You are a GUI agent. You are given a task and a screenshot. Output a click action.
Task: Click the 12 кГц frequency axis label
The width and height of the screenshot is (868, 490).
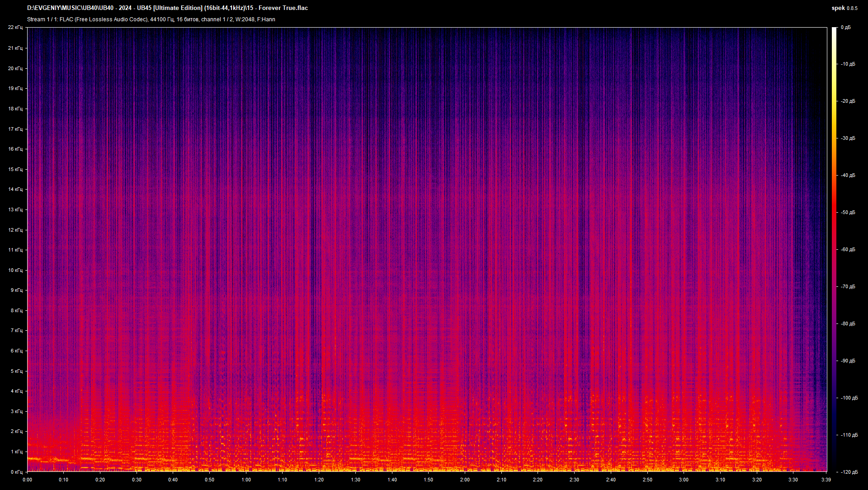(15, 230)
